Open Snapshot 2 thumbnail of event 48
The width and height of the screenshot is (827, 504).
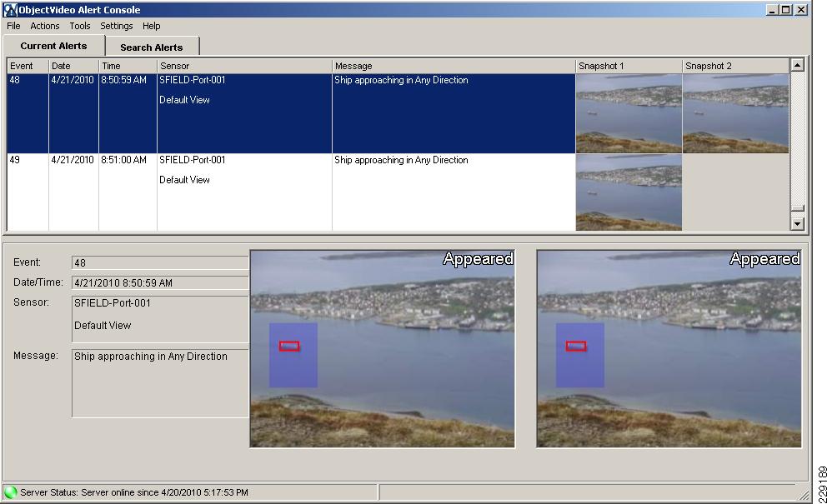736,113
